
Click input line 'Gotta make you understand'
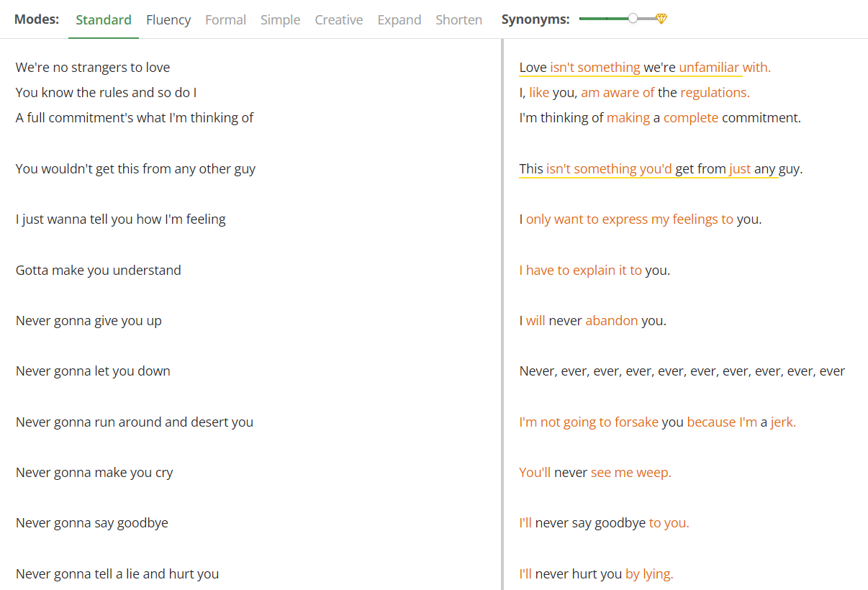click(99, 270)
